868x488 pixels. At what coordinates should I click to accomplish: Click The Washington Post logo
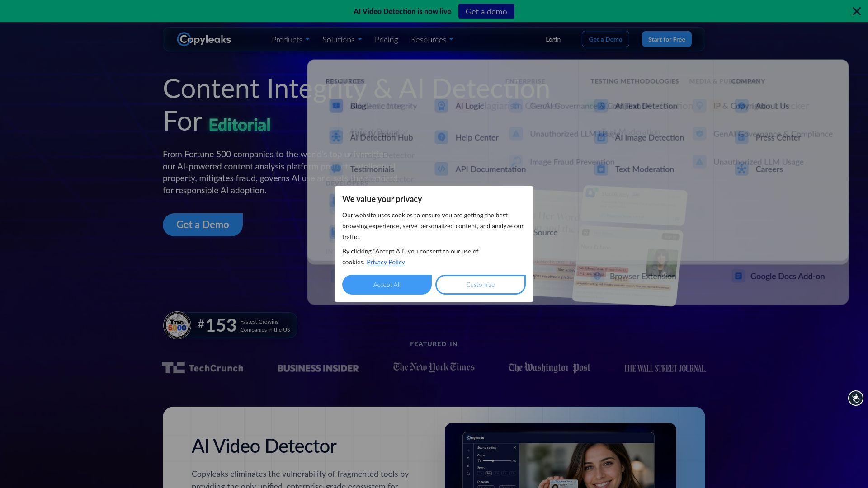point(549,368)
